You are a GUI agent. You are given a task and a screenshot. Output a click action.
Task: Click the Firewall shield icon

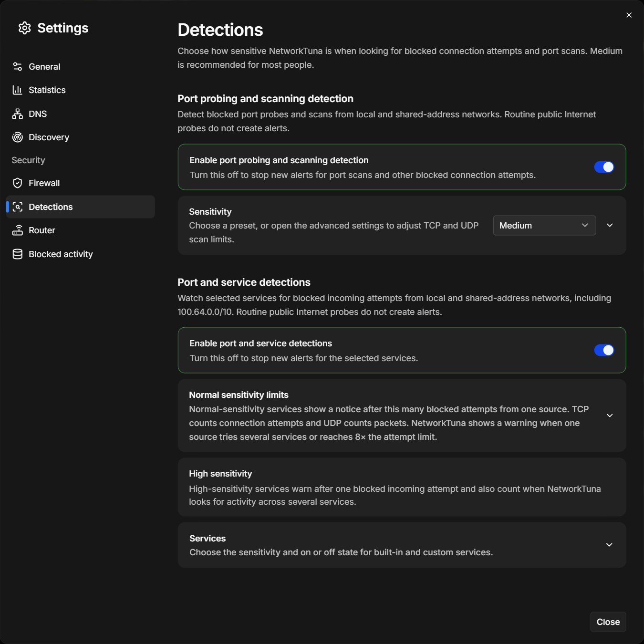click(18, 183)
